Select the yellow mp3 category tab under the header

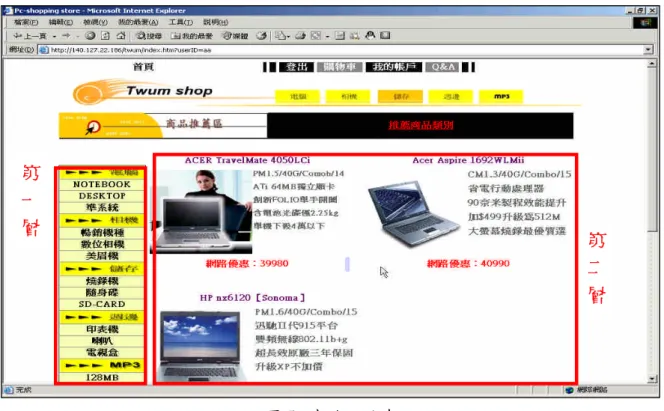[501, 97]
